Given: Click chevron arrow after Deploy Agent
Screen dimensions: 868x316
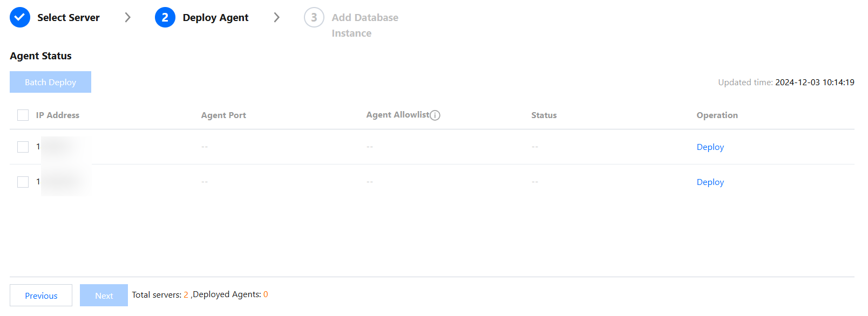Looking at the screenshot, I should [x=277, y=17].
